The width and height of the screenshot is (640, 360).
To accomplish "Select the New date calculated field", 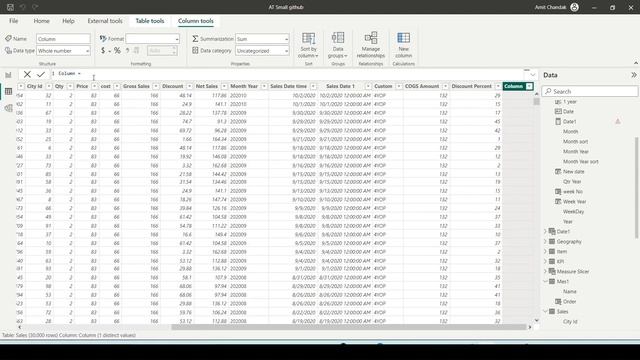I will point(573,171).
